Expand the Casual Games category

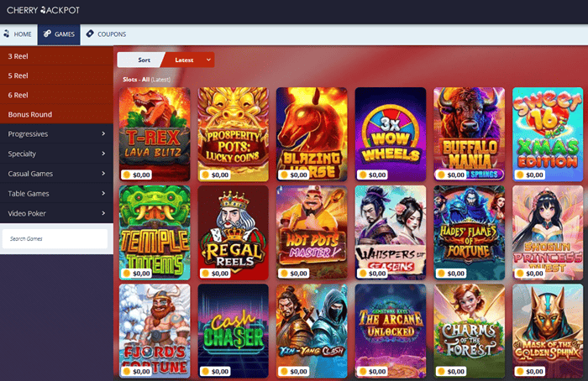tap(56, 174)
